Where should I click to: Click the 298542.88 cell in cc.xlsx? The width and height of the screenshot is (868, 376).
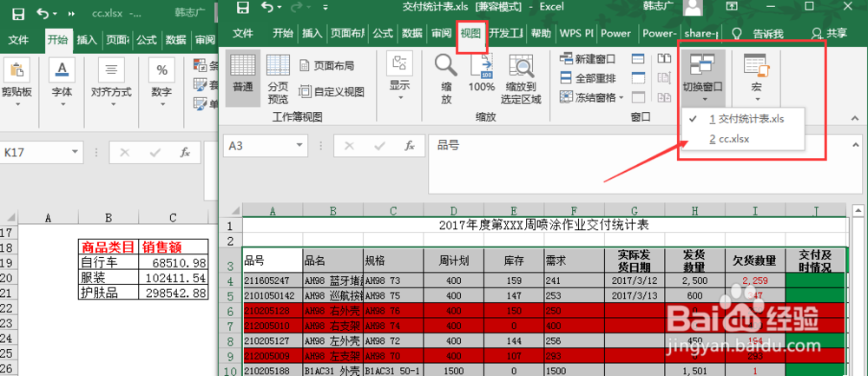[174, 293]
